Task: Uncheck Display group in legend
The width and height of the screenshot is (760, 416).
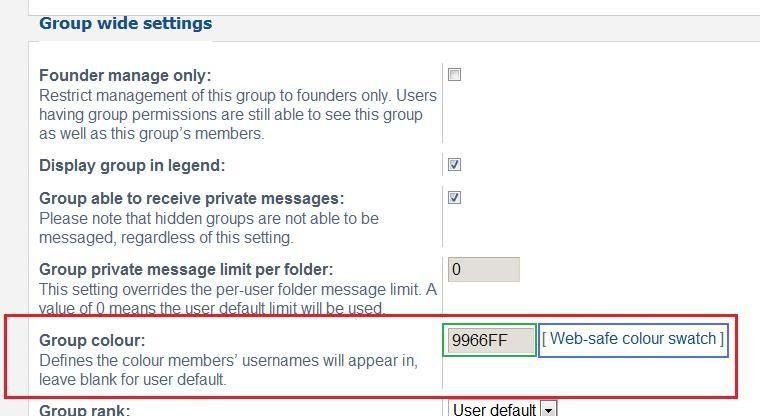Action: 454,165
